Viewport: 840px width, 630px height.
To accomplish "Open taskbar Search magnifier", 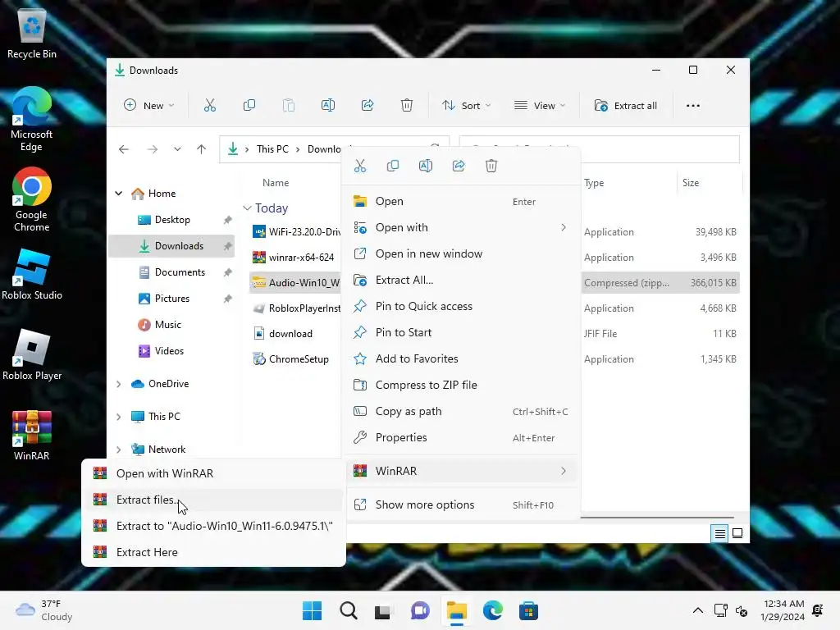I will pyautogui.click(x=348, y=610).
